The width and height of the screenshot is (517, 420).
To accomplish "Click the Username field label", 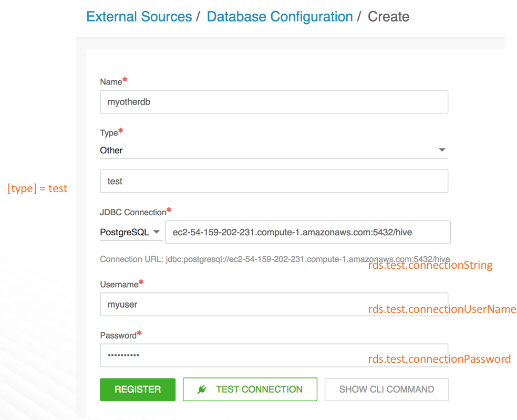I will [x=119, y=284].
